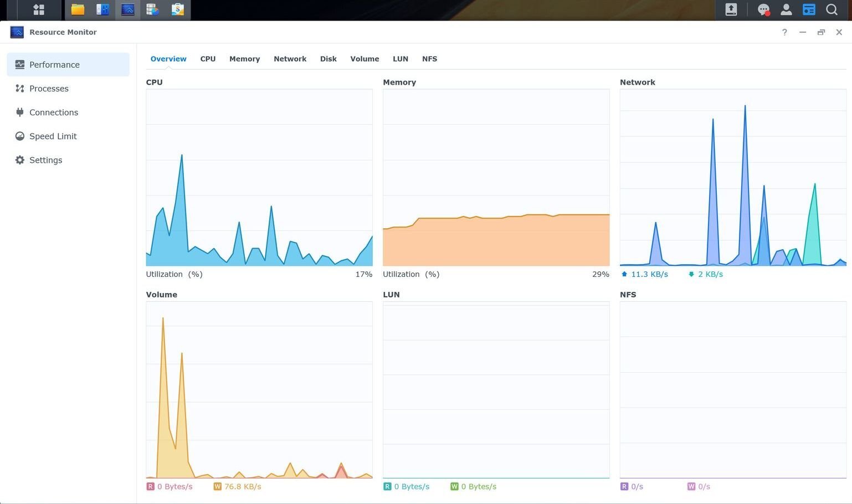Screen dimensions: 852x504
Task: Open notifications chat bubble icon
Action: [763, 9]
